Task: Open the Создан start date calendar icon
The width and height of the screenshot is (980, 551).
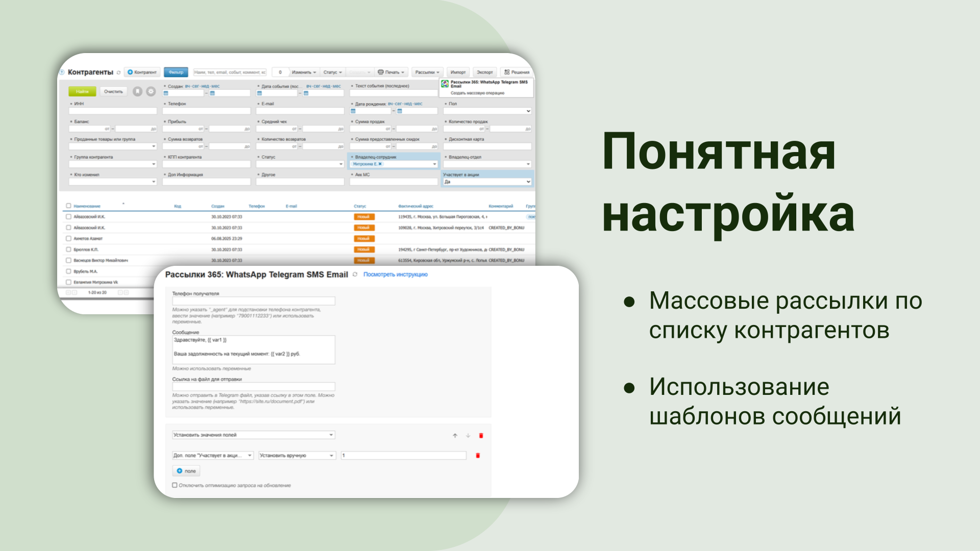Action: [166, 93]
